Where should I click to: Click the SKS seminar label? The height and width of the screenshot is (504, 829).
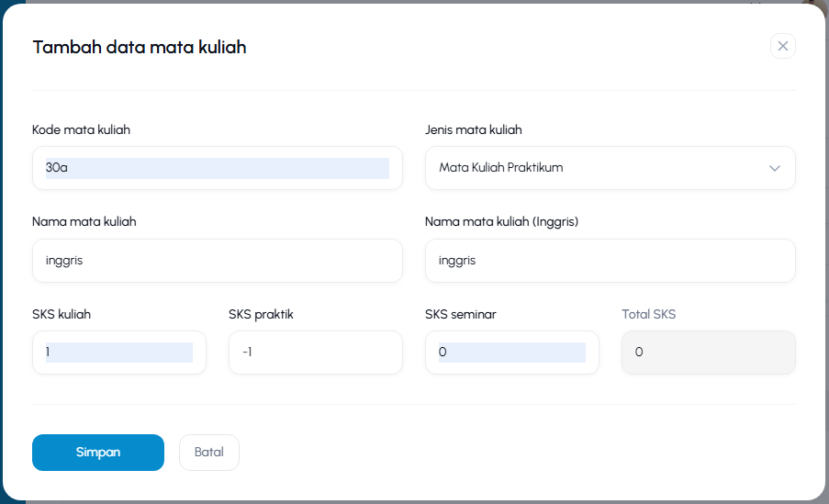click(461, 314)
